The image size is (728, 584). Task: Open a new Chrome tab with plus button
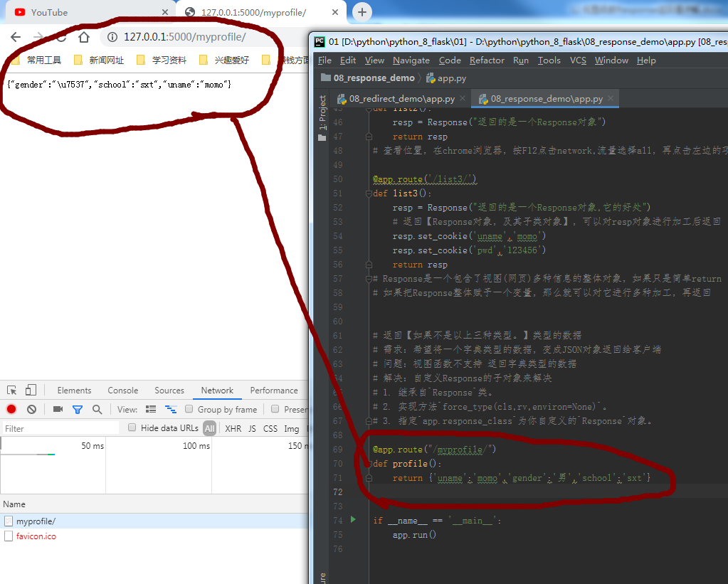click(x=362, y=12)
